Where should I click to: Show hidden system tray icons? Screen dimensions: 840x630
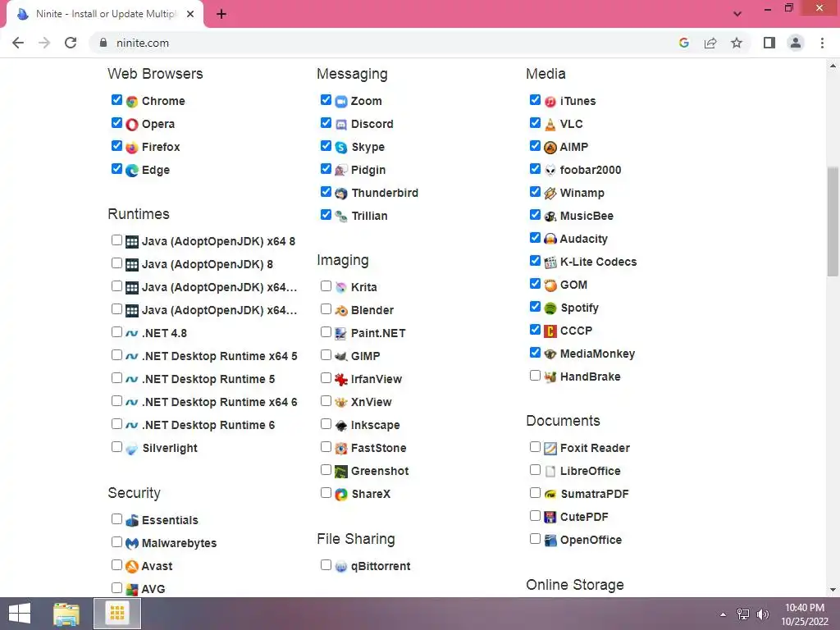pyautogui.click(x=724, y=614)
